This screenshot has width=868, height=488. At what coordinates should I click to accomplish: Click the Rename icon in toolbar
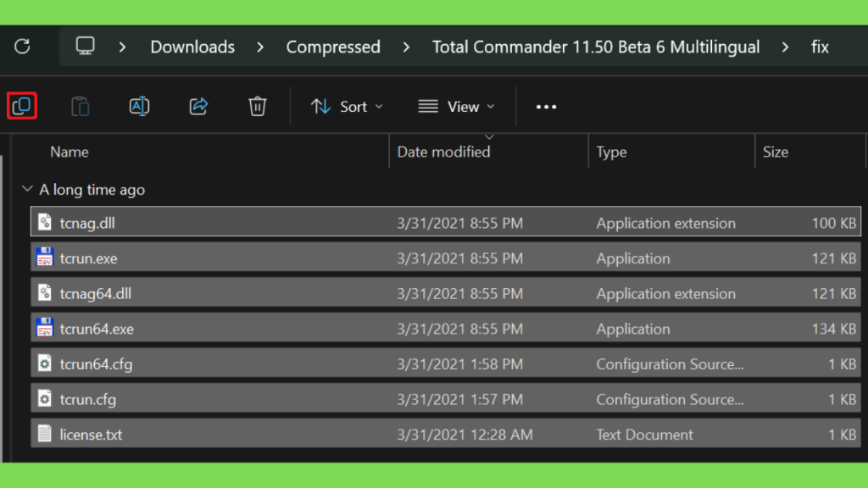pos(139,106)
